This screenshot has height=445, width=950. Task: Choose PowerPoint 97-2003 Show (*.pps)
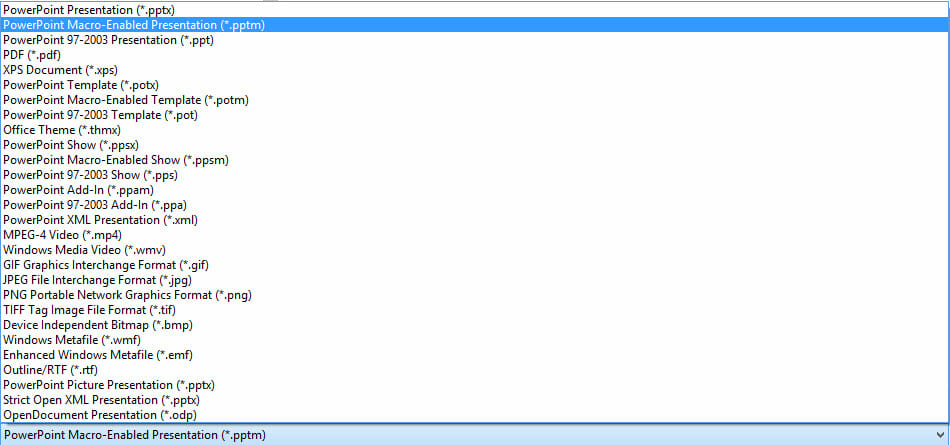474,175
